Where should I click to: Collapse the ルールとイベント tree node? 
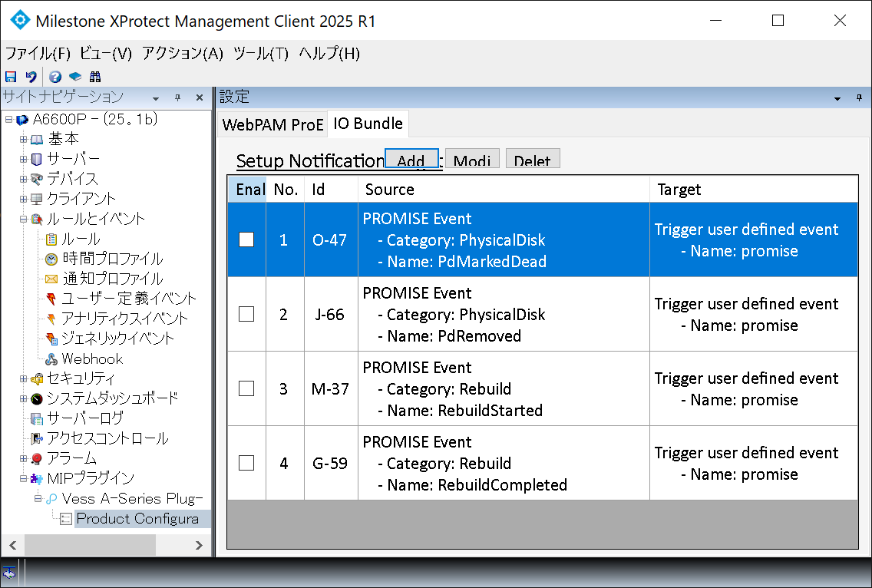[x=23, y=220]
